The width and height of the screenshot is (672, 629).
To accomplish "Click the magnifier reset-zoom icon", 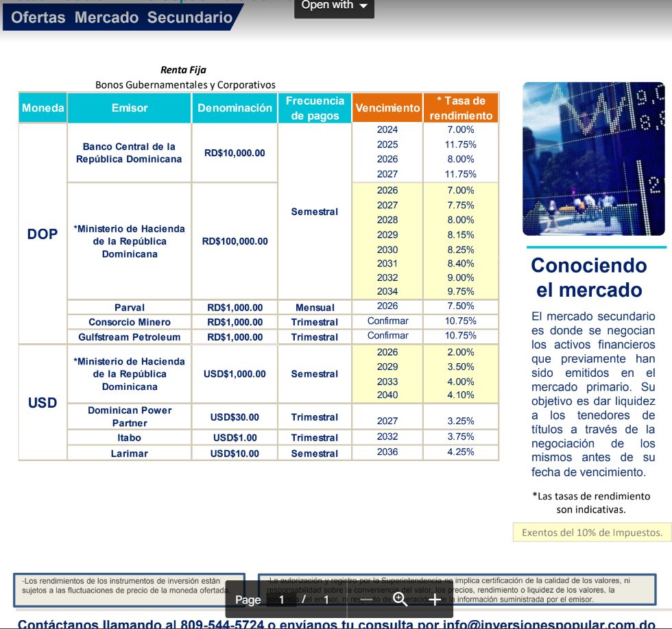I will [x=400, y=600].
